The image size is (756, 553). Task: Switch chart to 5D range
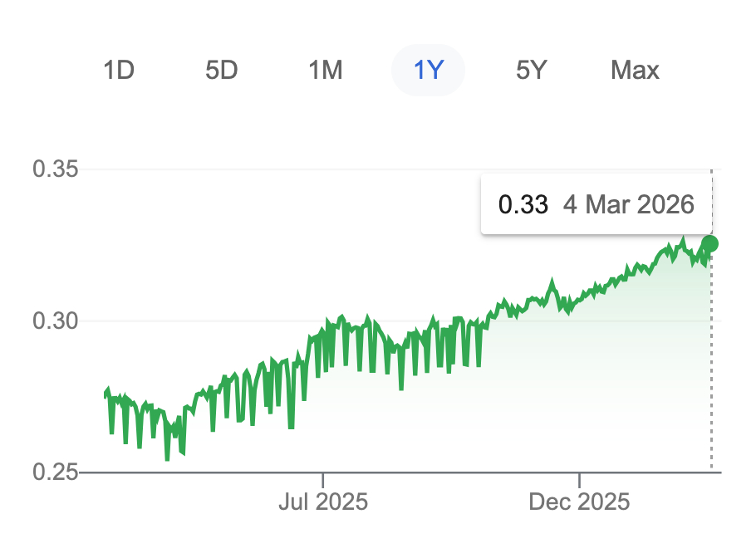[222, 71]
